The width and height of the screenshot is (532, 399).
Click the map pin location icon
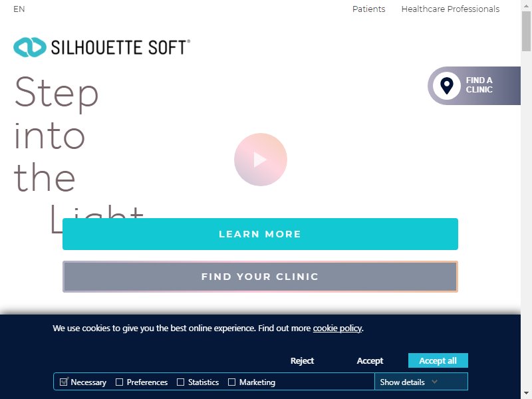[x=446, y=86]
